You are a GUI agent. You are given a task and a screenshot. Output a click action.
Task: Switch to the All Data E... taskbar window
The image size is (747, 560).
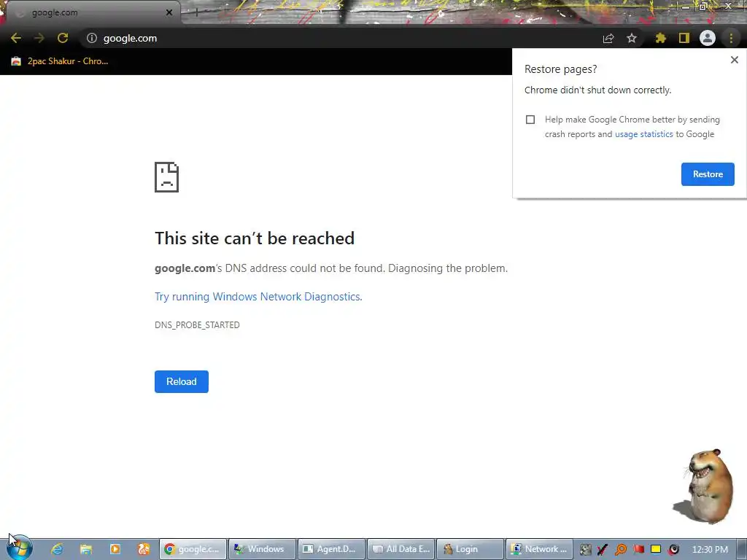(401, 549)
